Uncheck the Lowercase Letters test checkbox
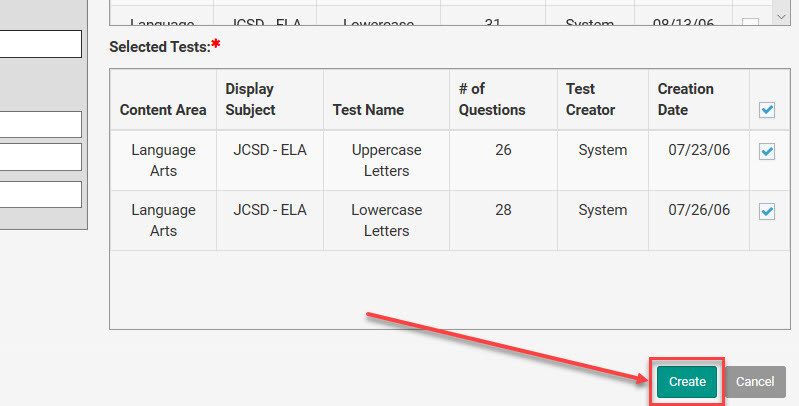This screenshot has height=406, width=799. (767, 211)
